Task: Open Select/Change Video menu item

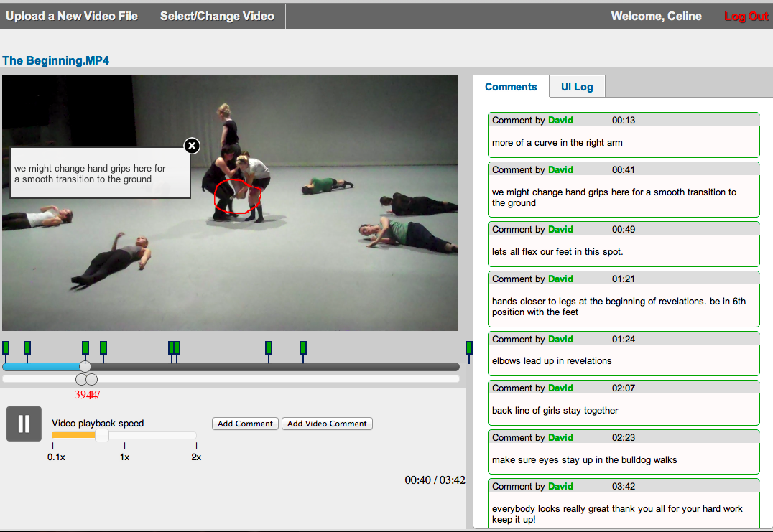Action: (217, 16)
